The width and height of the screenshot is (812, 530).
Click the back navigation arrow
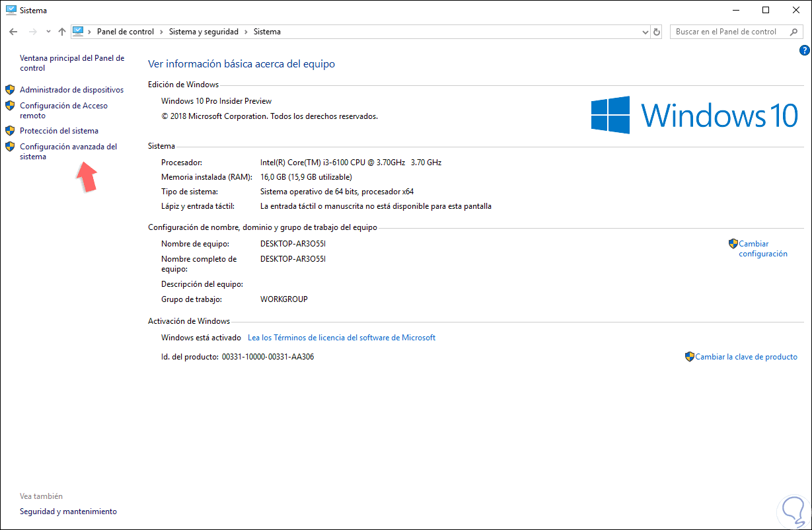click(x=13, y=32)
